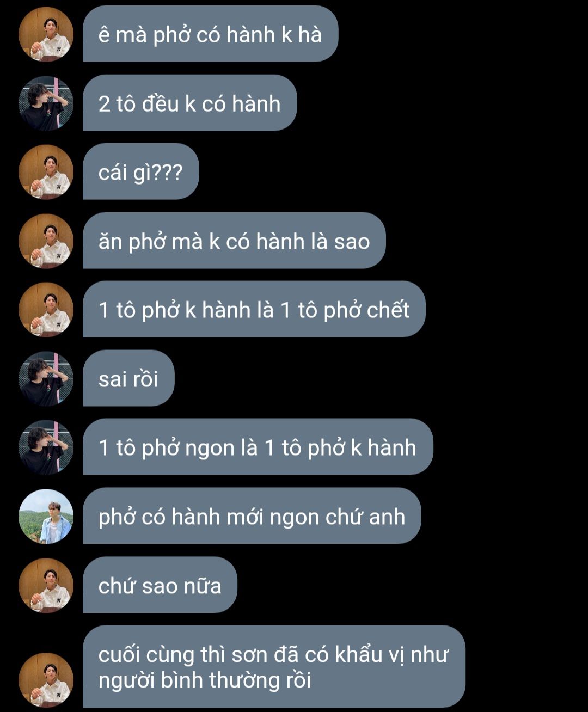Open blue-shirt avatar beside "phở có hành mới ngon"
Image resolution: width=588 pixels, height=712 pixels.
pos(46,517)
